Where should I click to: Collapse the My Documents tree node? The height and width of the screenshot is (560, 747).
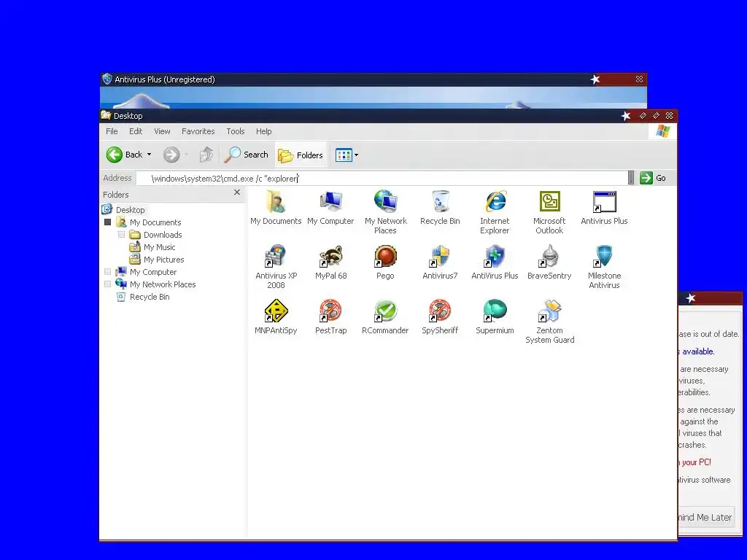108,222
